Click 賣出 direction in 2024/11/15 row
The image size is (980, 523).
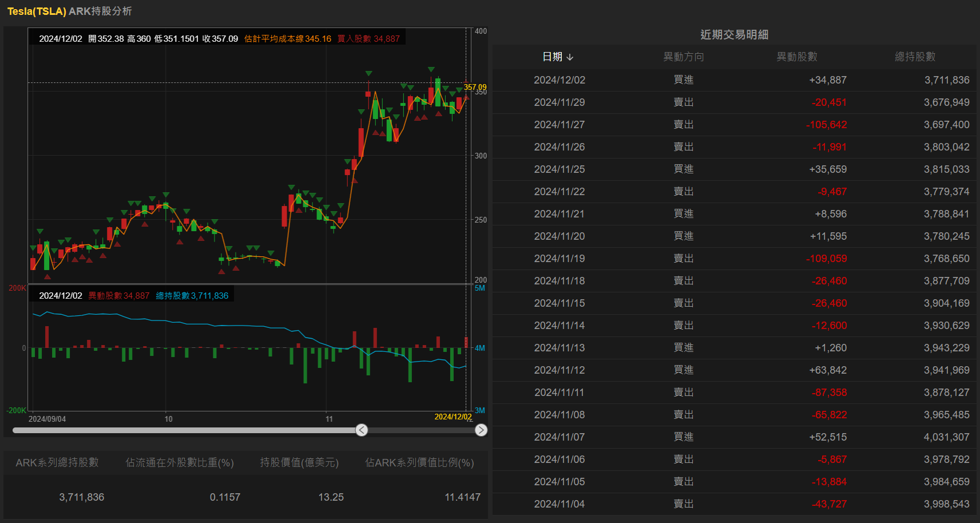point(684,303)
